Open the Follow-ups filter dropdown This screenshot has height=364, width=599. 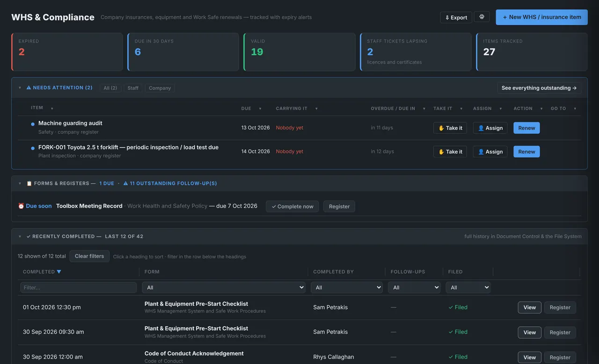click(414, 288)
